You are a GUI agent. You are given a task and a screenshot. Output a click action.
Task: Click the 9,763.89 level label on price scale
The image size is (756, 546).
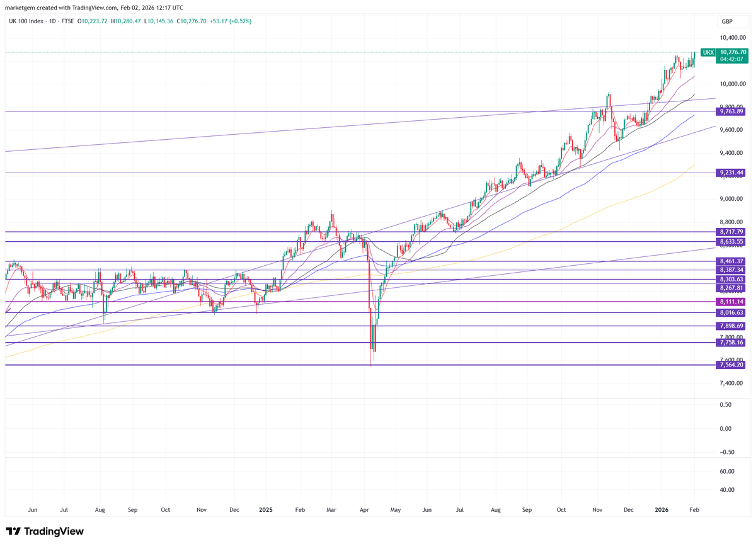point(731,111)
